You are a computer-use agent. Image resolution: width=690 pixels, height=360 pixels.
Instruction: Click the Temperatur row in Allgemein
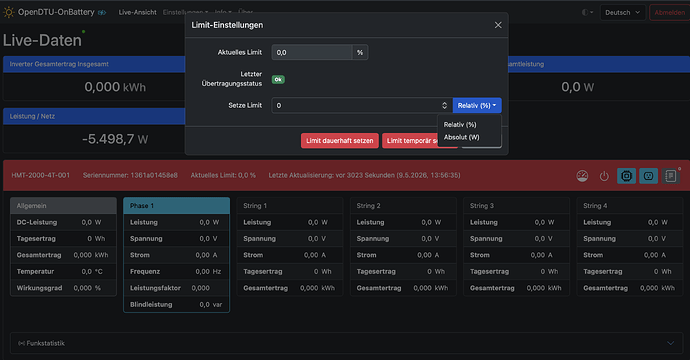[63, 272]
